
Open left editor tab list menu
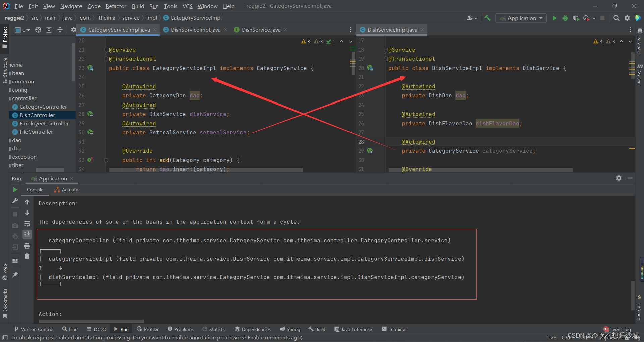pos(351,30)
